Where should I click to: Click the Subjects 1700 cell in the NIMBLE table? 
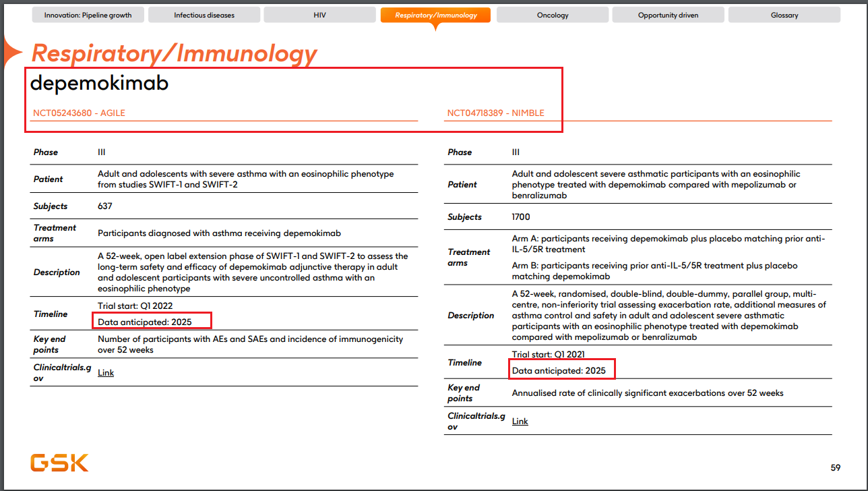tap(520, 216)
